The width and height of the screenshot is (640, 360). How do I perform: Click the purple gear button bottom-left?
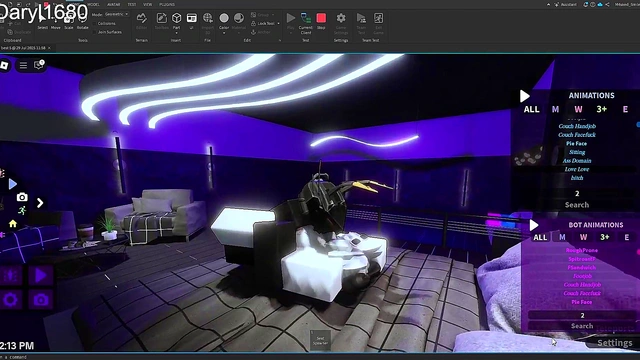pyautogui.click(x=11, y=300)
